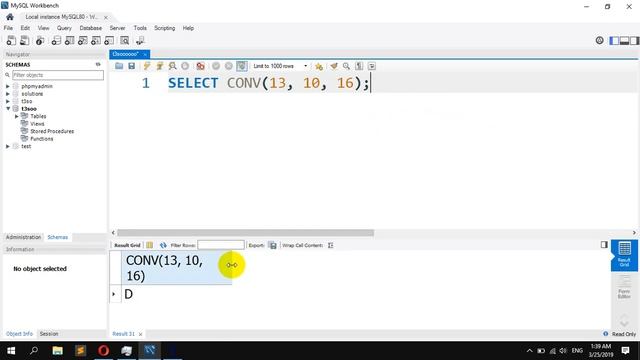Expand the test schema
Screen dimensions: 640x360
pos(8,146)
